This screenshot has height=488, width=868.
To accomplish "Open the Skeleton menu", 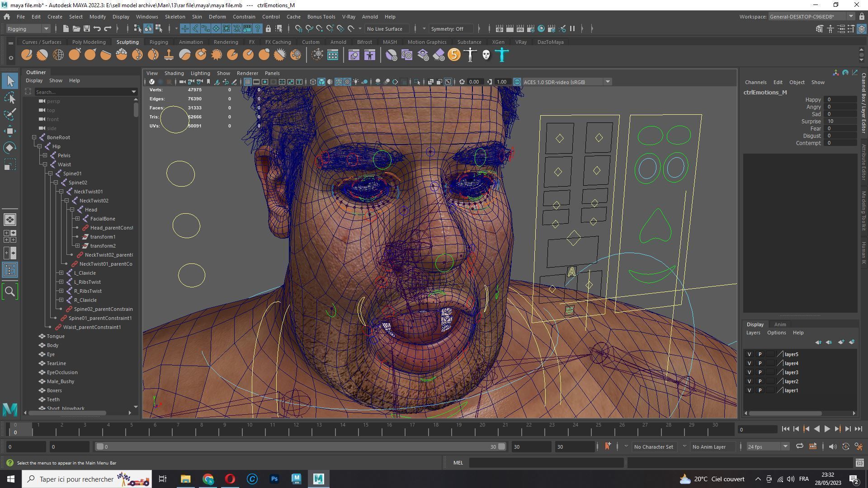I will click(175, 17).
